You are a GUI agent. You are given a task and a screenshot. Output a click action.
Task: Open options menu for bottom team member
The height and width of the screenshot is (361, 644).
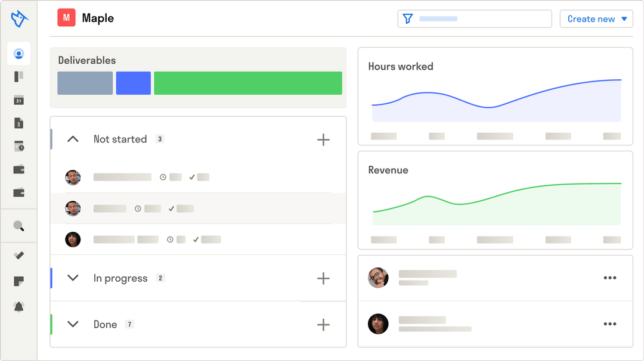tap(610, 323)
